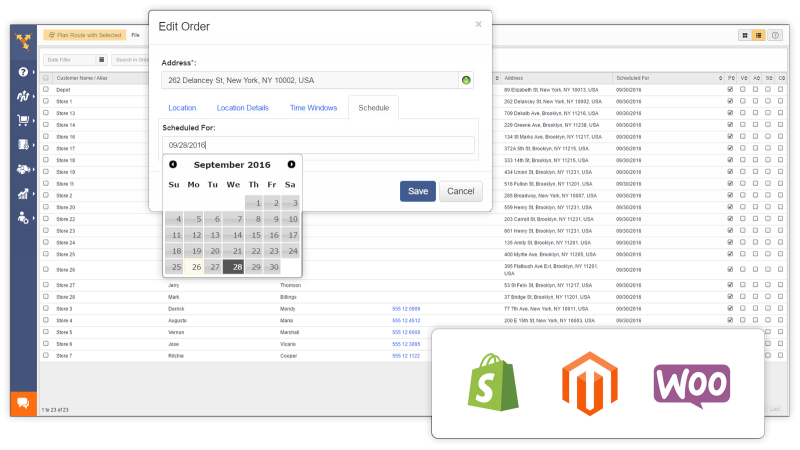The width and height of the screenshot is (800, 450).
Task: Expand the analytics submenu arrow
Action: 34,194
